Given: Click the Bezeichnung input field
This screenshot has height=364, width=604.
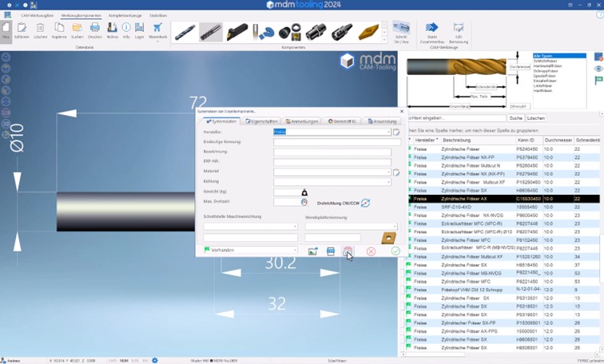Looking at the screenshot, I should (332, 152).
